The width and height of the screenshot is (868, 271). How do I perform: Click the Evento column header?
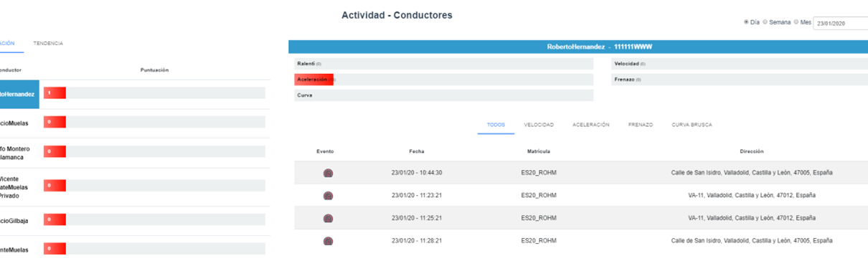click(325, 151)
